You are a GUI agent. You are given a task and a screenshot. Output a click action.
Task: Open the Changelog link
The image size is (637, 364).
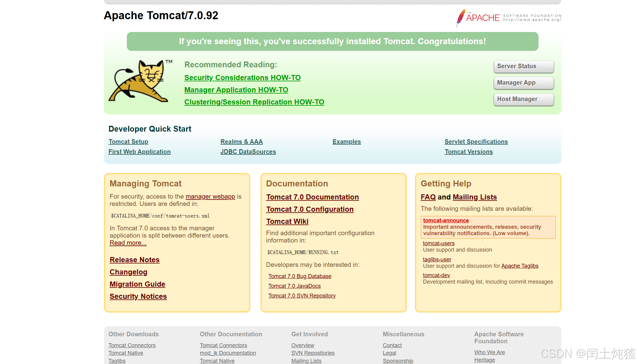[128, 272]
